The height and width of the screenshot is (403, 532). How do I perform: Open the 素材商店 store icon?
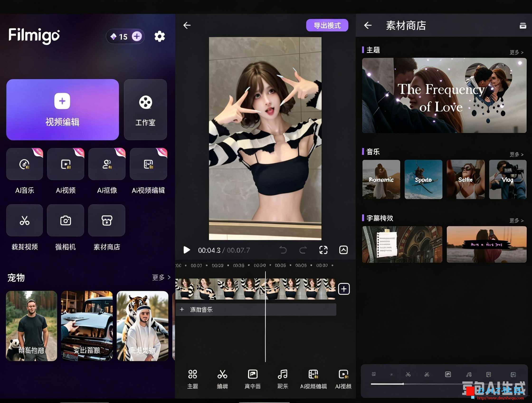(107, 220)
